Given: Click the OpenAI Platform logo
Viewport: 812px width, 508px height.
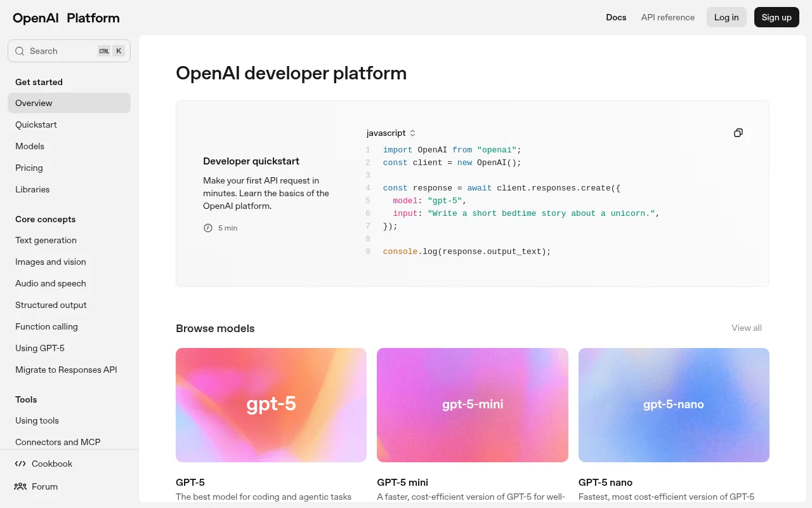Looking at the screenshot, I should pos(66,18).
